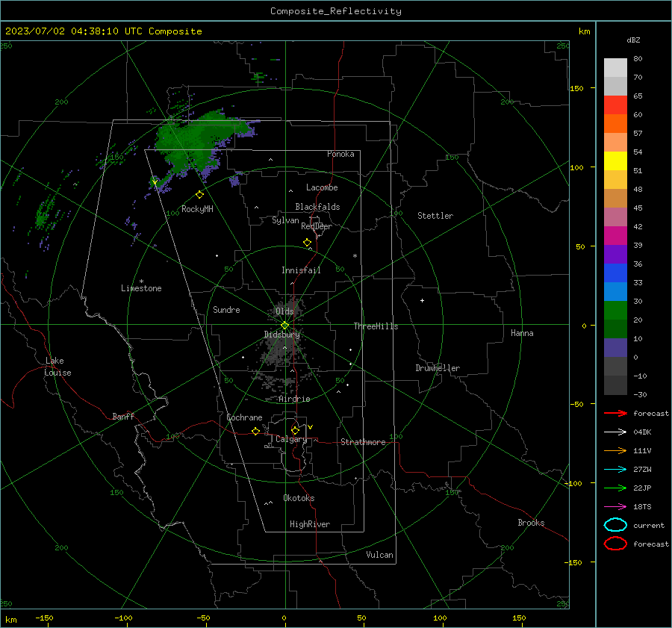Select the green 20-30 dBZ color swatch
The image size is (672, 628).
pos(615,311)
